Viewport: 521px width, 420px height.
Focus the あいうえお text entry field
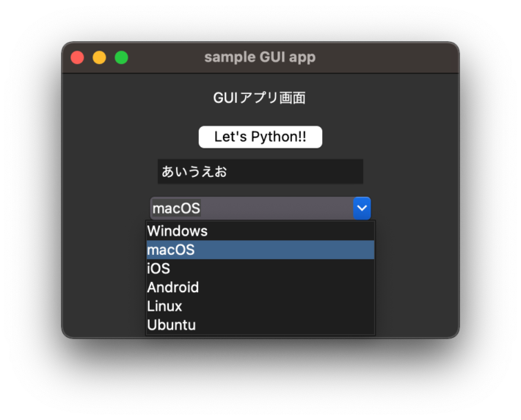(260, 172)
